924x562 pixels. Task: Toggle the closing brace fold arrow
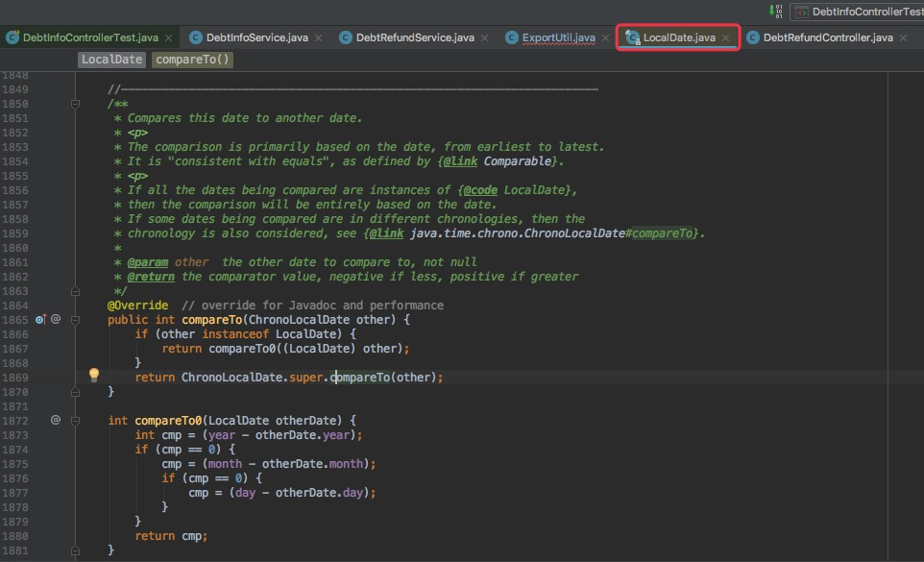pyautogui.click(x=75, y=391)
